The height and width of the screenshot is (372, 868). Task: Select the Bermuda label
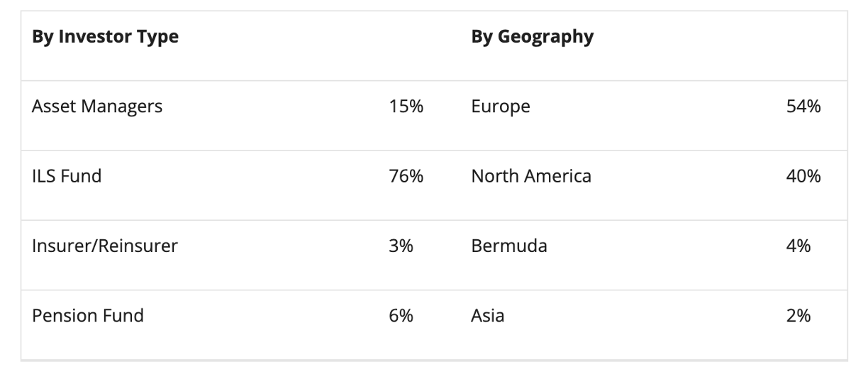tap(509, 246)
